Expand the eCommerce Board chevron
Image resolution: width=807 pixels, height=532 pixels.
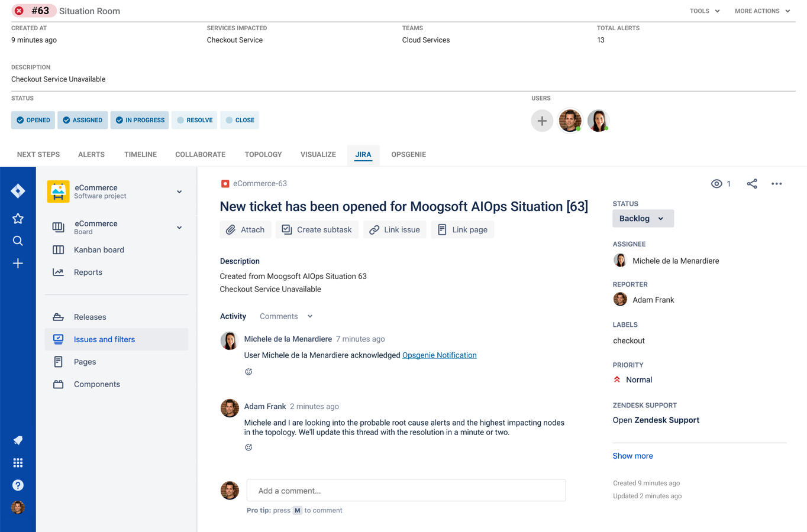coord(179,228)
